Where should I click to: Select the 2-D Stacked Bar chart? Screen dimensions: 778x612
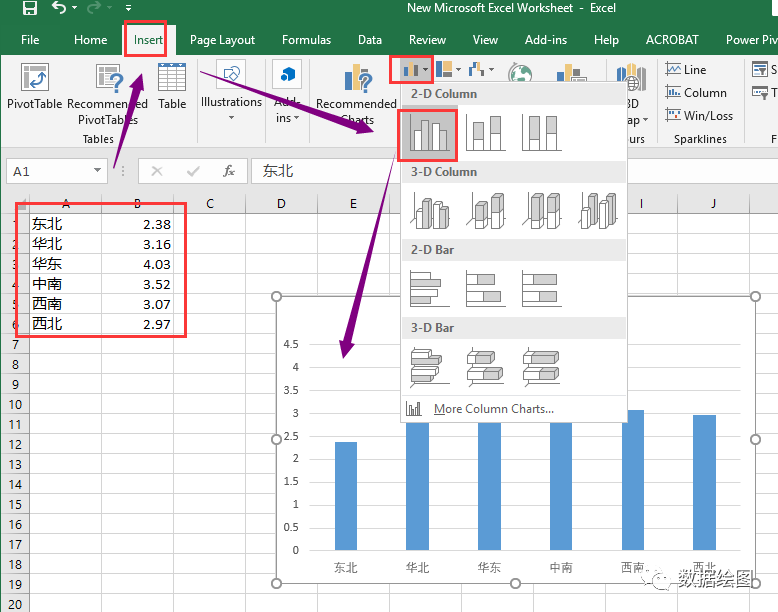pos(485,288)
